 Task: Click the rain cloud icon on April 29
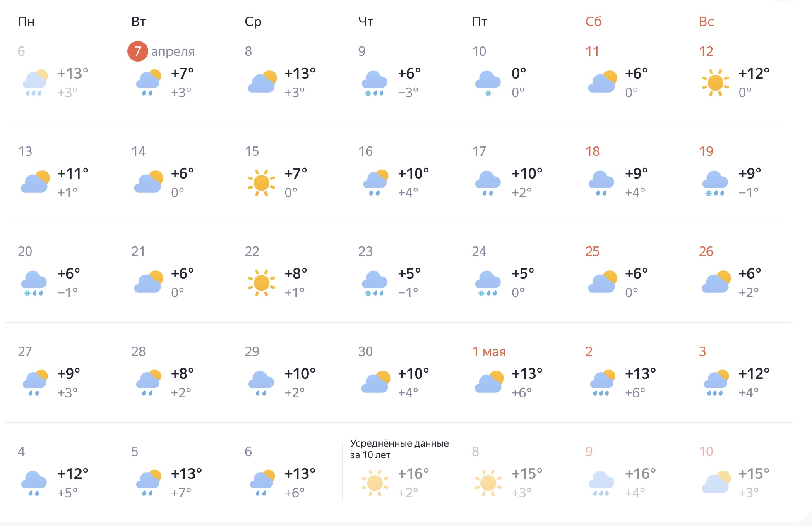tap(261, 383)
